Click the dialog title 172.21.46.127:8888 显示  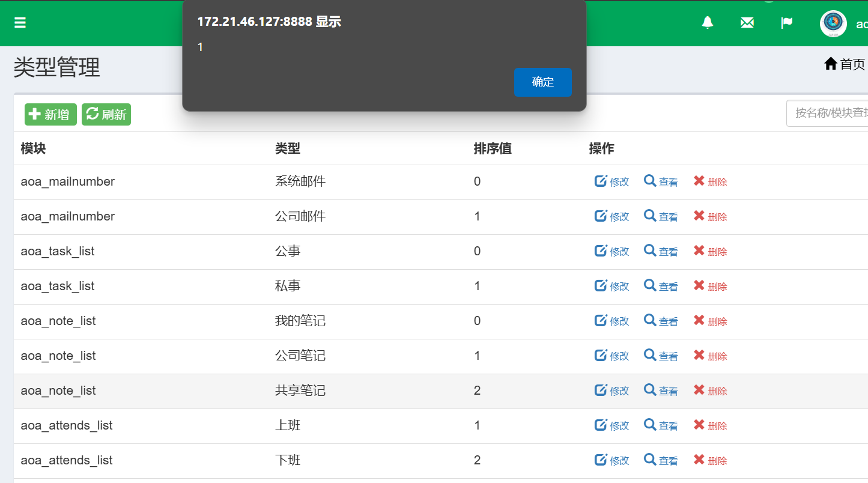pyautogui.click(x=269, y=22)
